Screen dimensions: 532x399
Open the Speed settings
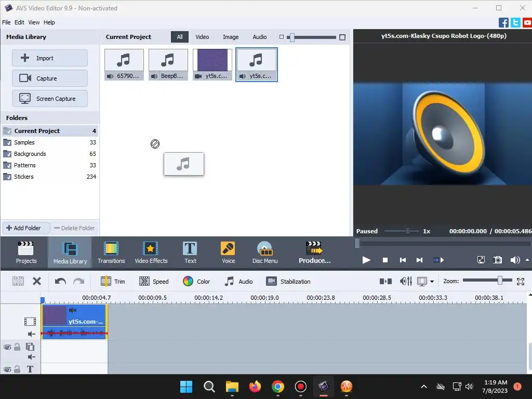point(154,281)
